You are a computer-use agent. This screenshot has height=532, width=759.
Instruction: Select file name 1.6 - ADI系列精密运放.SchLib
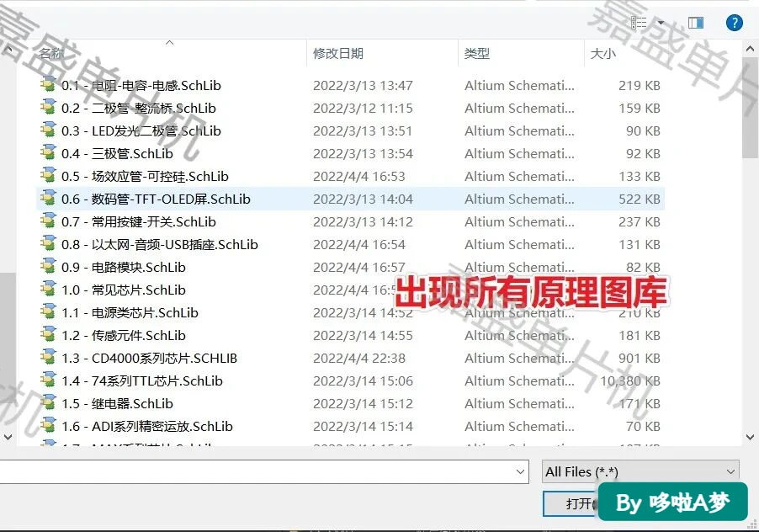[x=147, y=427]
